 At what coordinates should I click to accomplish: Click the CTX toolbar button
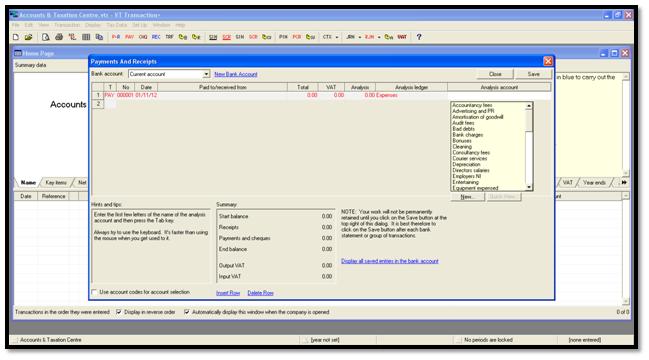pos(327,37)
